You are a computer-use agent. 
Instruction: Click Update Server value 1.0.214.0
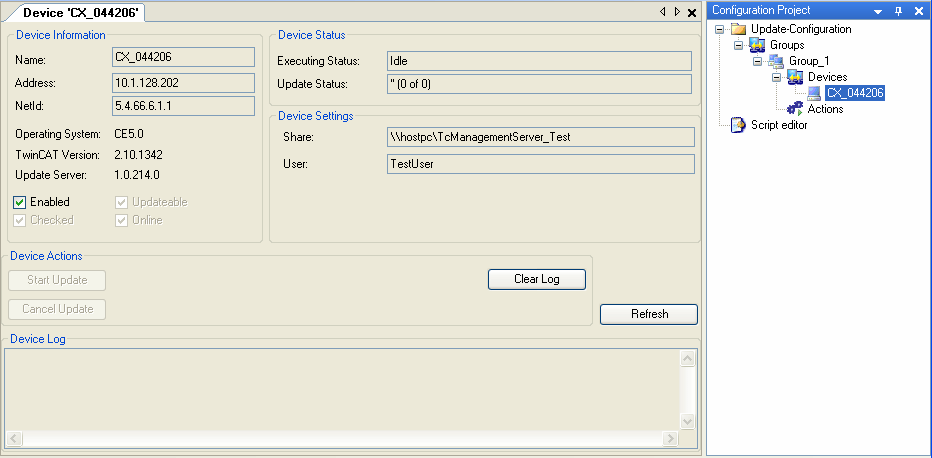137,175
